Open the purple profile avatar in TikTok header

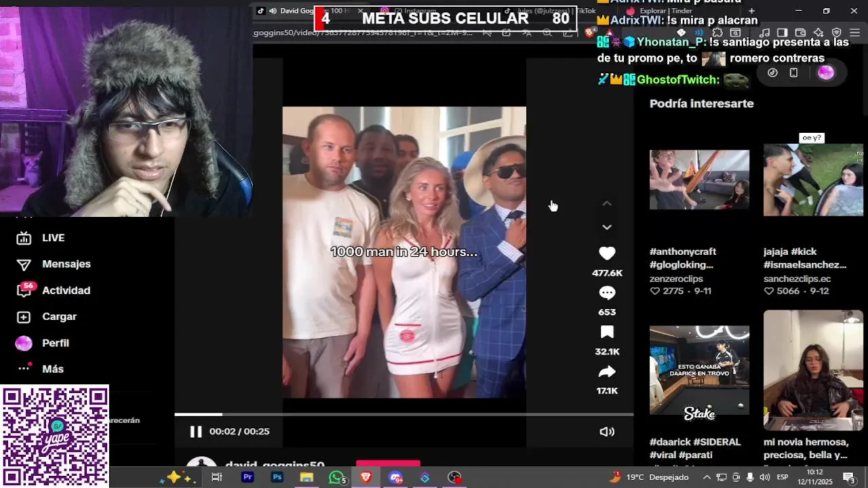(825, 73)
